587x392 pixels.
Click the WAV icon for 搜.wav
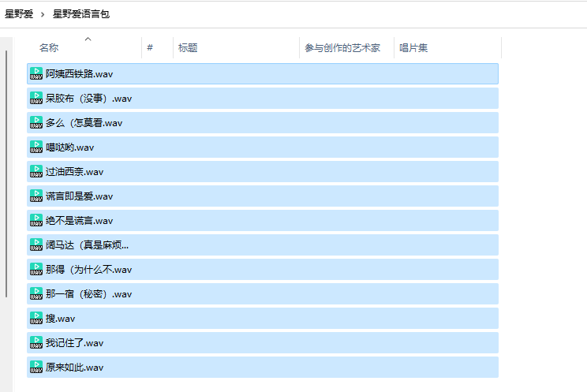36,318
